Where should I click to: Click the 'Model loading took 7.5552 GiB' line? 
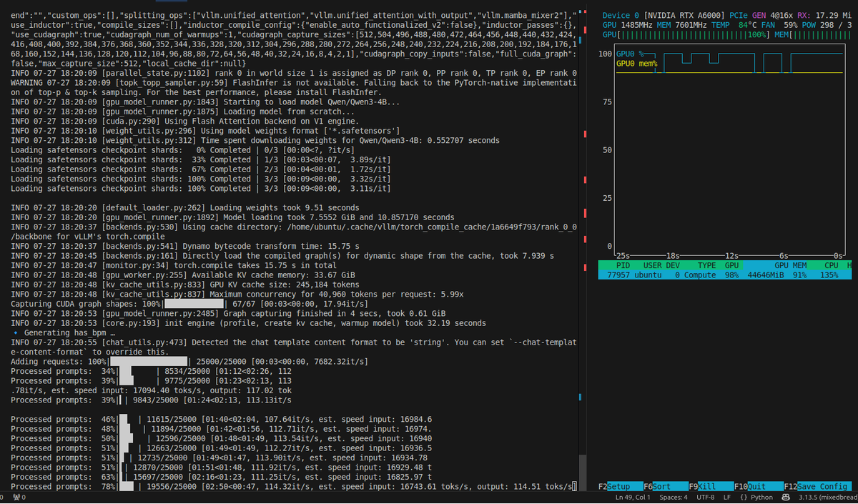(x=232, y=217)
